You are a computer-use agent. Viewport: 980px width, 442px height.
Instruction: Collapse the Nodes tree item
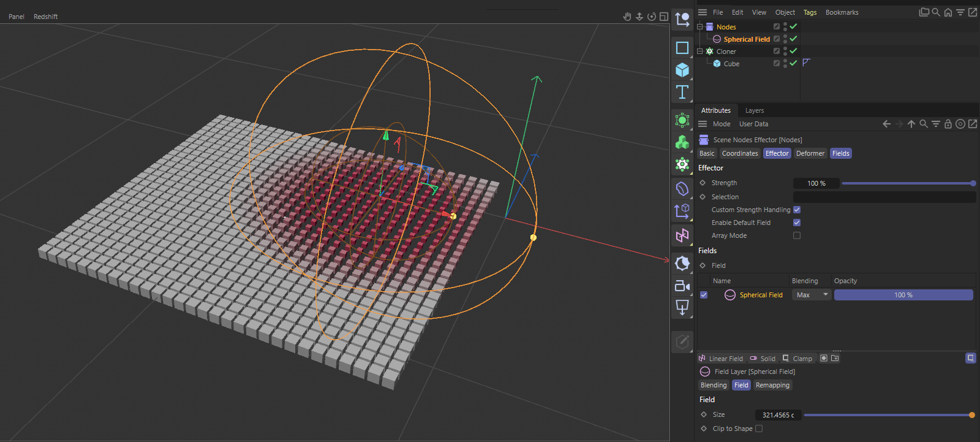pos(700,26)
